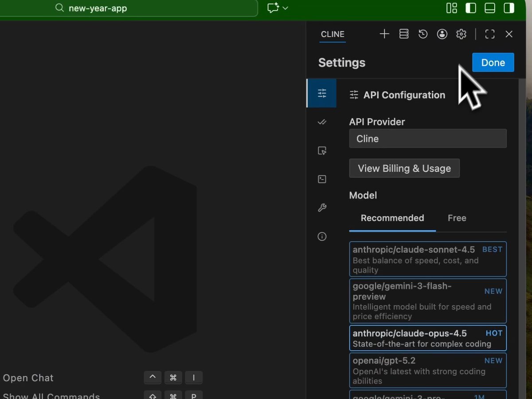Expand Cline panel to full screen
Viewport: 532px width, 399px height.
point(490,34)
